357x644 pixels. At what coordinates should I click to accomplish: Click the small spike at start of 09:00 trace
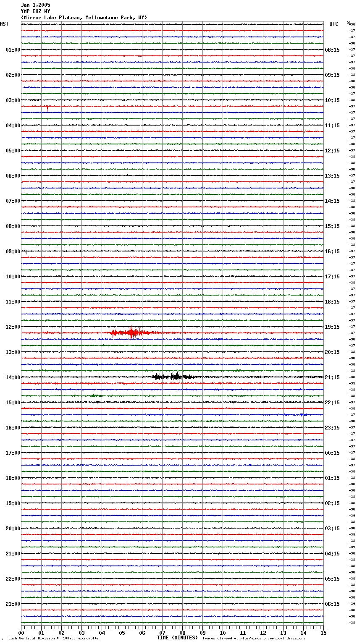[26, 252]
